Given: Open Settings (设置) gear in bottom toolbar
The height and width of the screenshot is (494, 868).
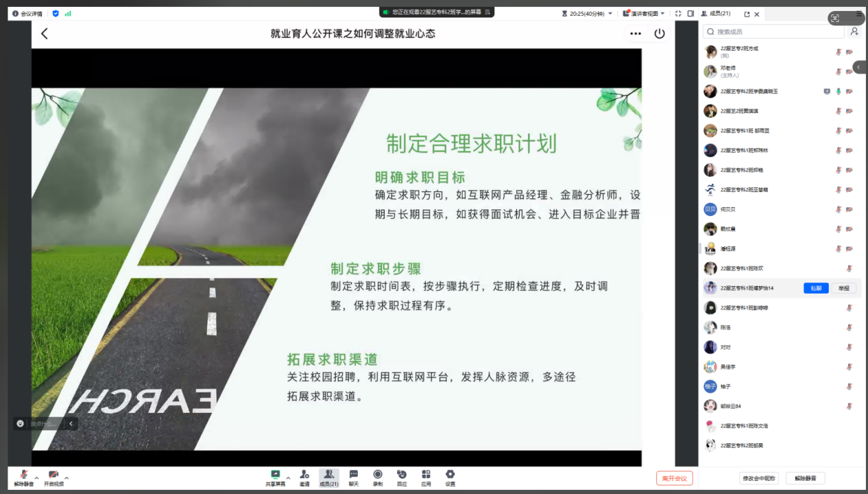Looking at the screenshot, I should (450, 474).
